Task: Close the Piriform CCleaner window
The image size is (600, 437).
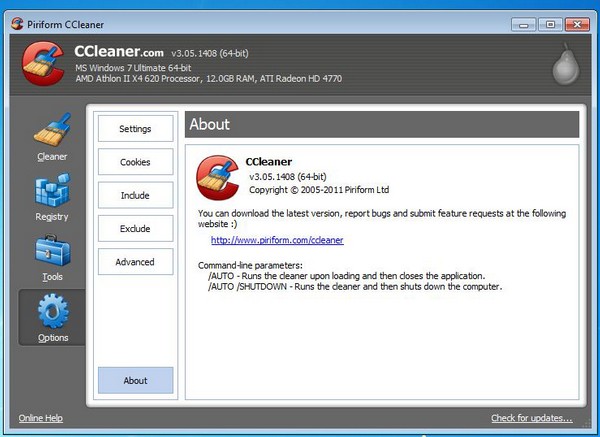Action: (x=577, y=24)
